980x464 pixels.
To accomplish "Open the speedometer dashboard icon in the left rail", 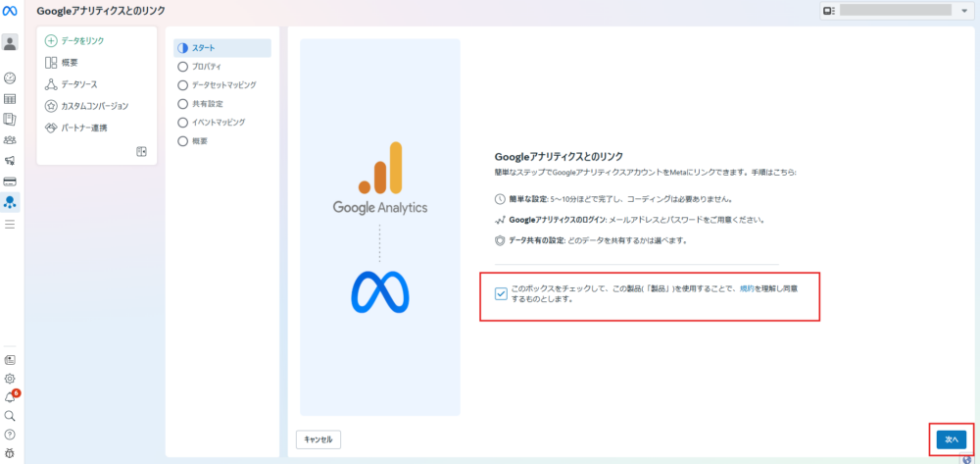I will pos(10,78).
